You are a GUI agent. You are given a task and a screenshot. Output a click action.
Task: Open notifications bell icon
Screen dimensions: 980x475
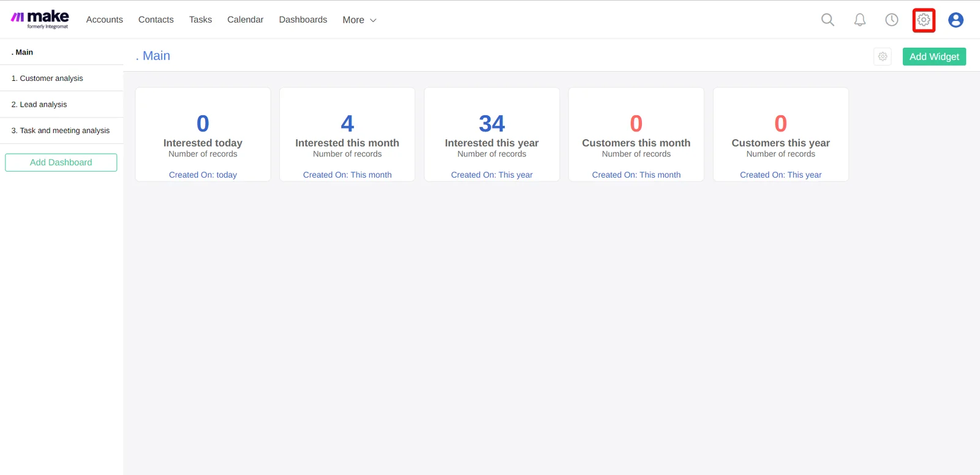(860, 20)
